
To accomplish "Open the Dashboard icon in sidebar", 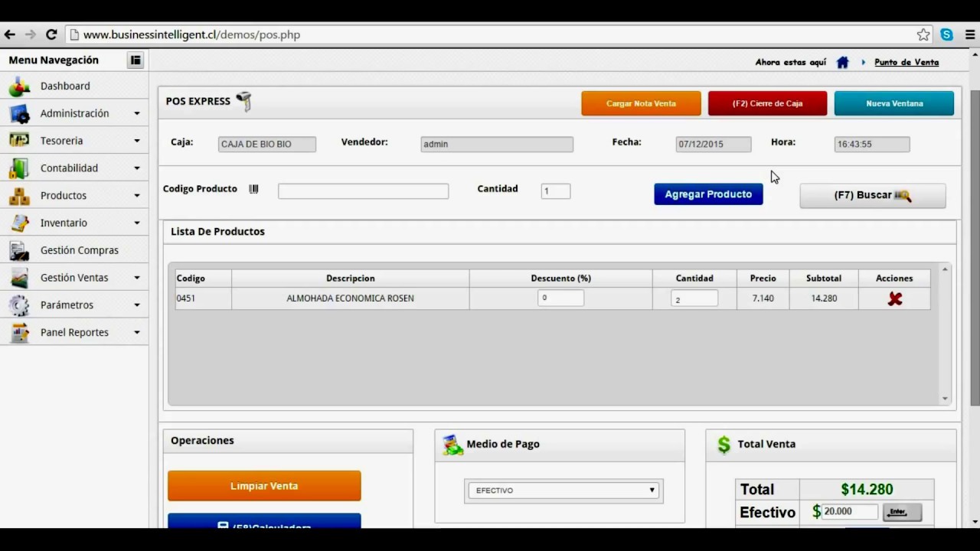I will [x=19, y=86].
